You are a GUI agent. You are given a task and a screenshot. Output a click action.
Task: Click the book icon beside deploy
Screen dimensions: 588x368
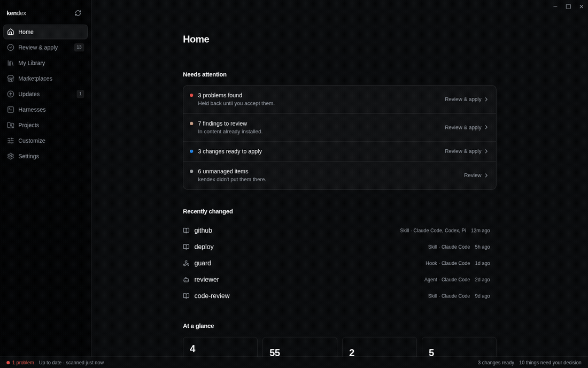pyautogui.click(x=186, y=247)
